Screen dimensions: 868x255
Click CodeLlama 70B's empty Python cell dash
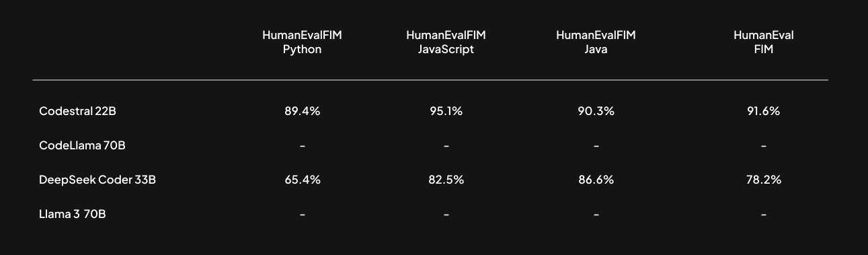point(302,146)
